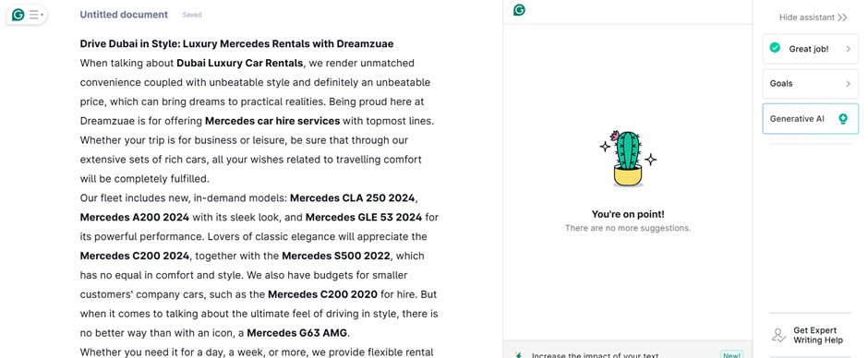The height and width of the screenshot is (358, 868).
Task: Open Generative AI panel
Action: (x=811, y=118)
